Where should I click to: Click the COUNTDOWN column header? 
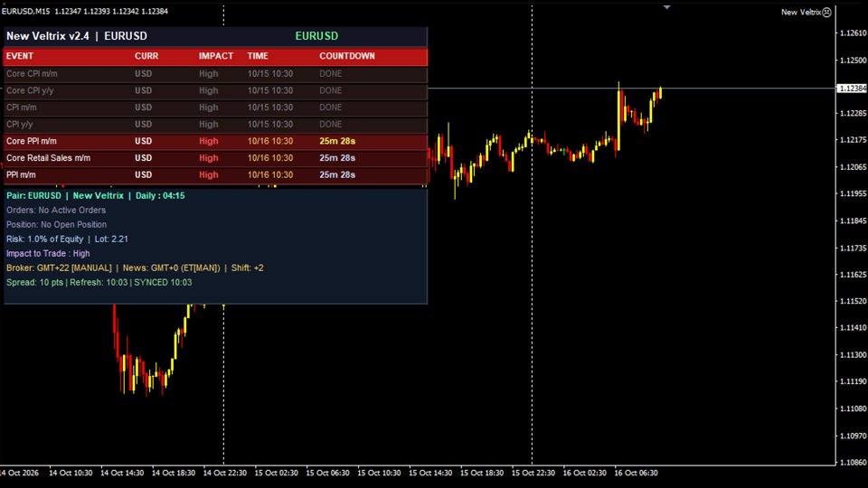(x=347, y=56)
